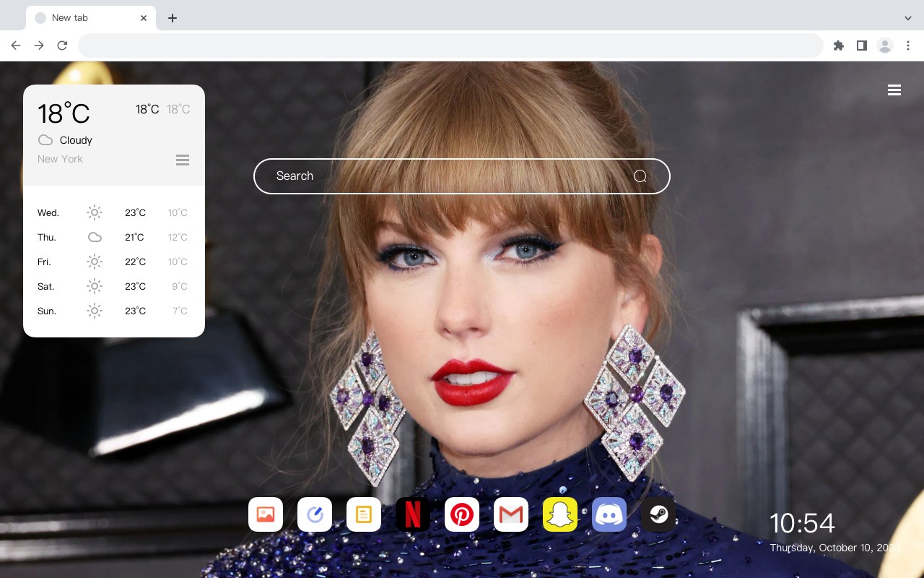This screenshot has height=578, width=924.
Task: Click the Cloudy condition label
Action: pyautogui.click(x=76, y=140)
